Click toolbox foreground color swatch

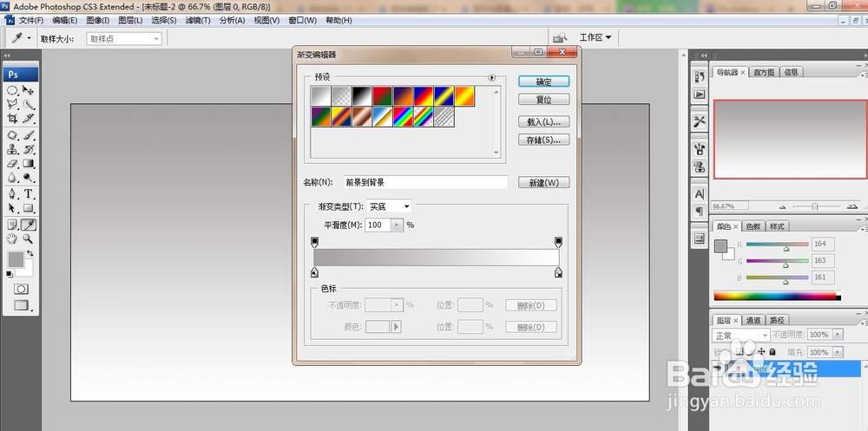pyautogui.click(x=16, y=259)
